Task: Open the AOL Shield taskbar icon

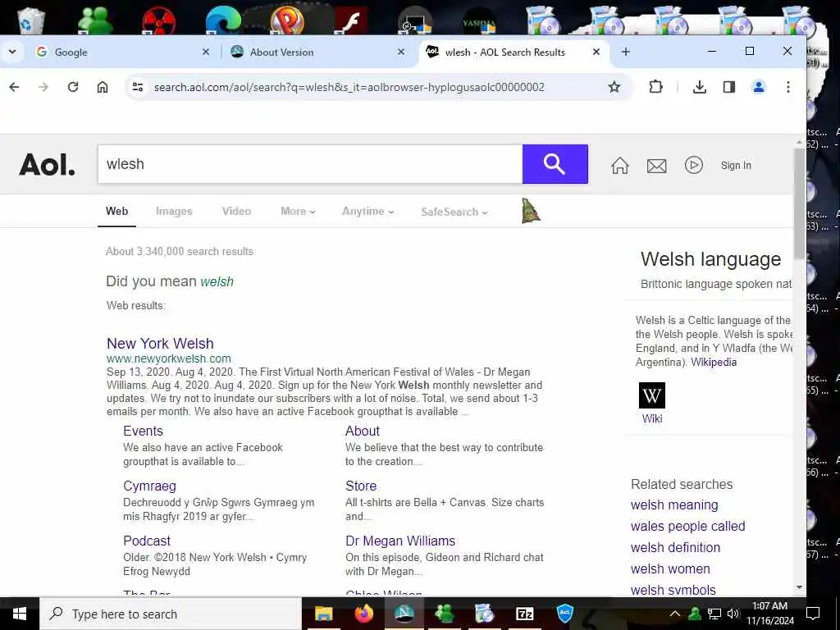Action: click(564, 614)
